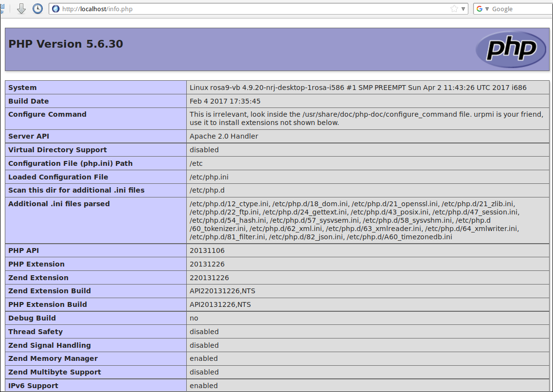Select Configuration File (php.ini) Path label
Screen dimensions: 553x392
[x=71, y=163]
